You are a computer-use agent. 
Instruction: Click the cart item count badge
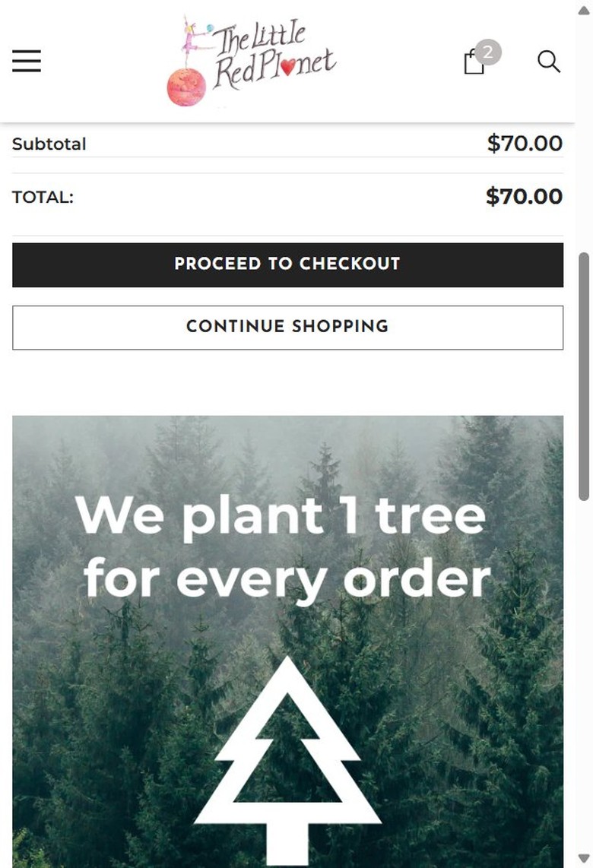488,52
